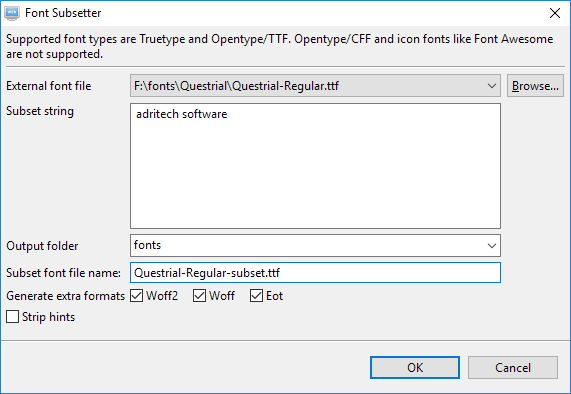Cancel the font subsetting dialog

513,367
